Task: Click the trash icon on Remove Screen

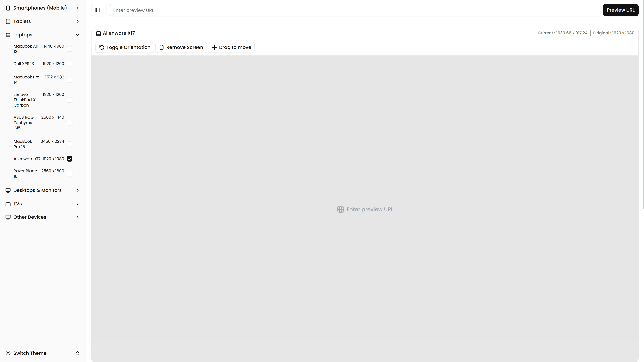Action: pos(162,47)
